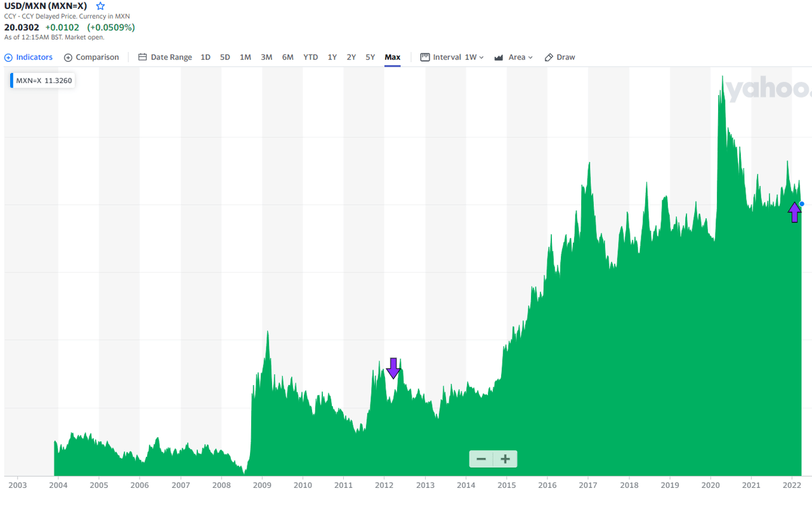Click the 2014 axis label
The image size is (812, 510).
466,485
